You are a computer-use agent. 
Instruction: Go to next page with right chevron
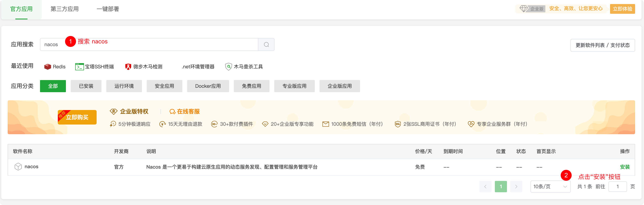point(516,187)
